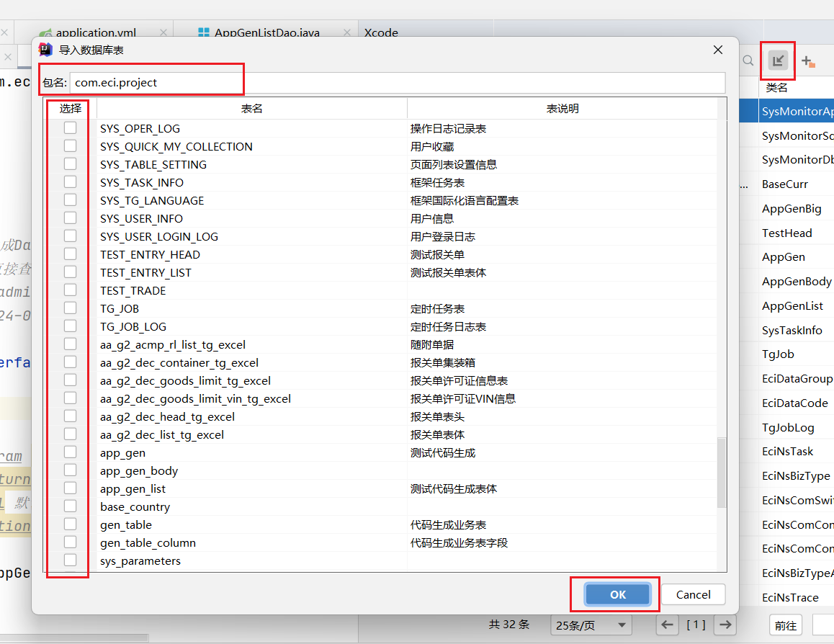Switch to AppGenListDao.java tab
Screen dimensions: 834x644
[267, 32]
